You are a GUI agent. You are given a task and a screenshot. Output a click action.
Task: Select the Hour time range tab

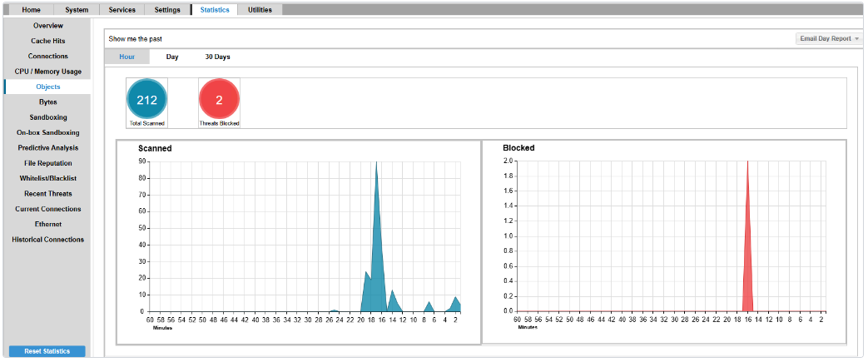click(126, 57)
